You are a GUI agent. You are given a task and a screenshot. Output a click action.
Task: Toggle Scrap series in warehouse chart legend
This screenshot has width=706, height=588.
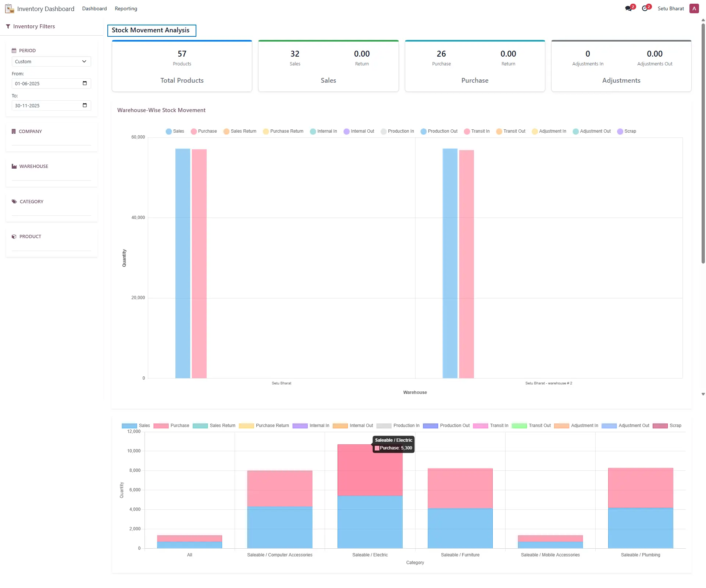click(627, 131)
